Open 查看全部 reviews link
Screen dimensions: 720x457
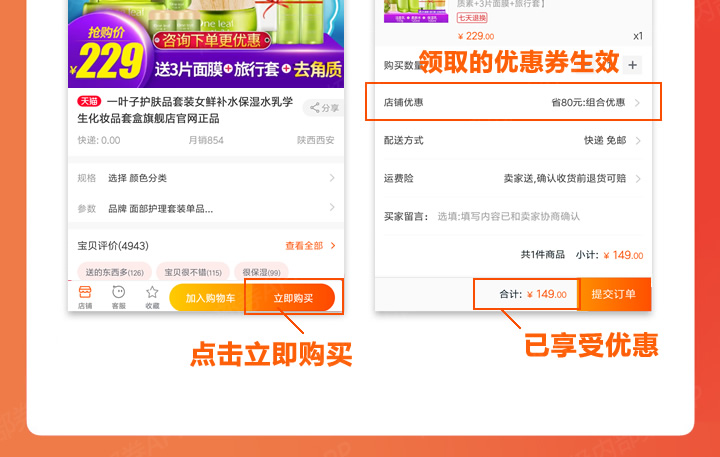tap(310, 246)
